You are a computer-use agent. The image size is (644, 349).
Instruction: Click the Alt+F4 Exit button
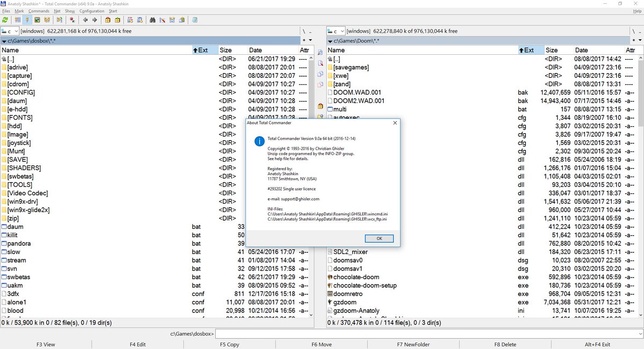click(597, 345)
